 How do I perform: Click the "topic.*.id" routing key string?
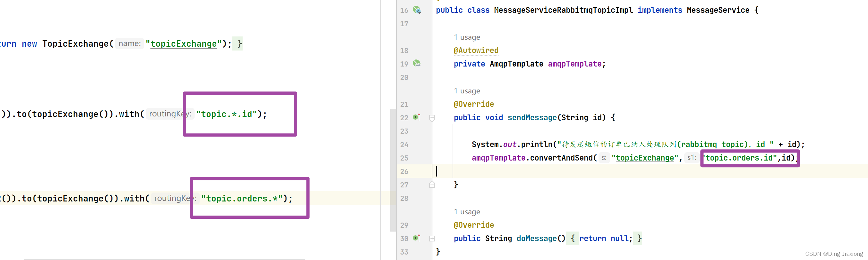pos(226,114)
